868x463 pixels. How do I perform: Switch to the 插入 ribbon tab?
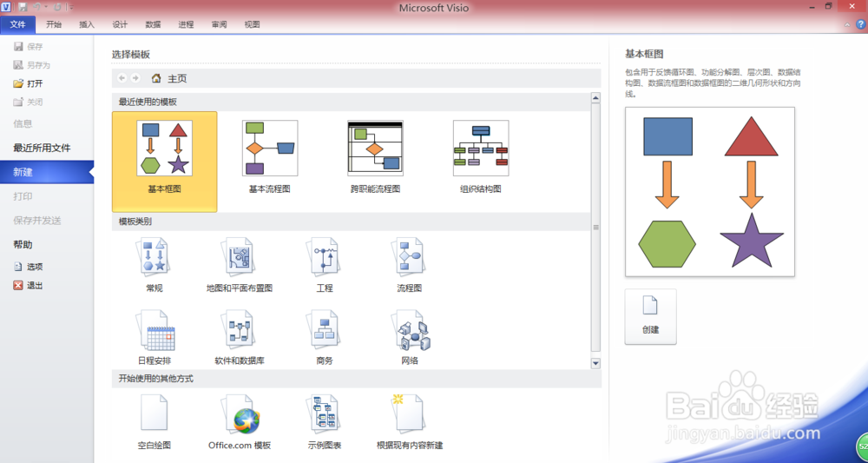87,24
